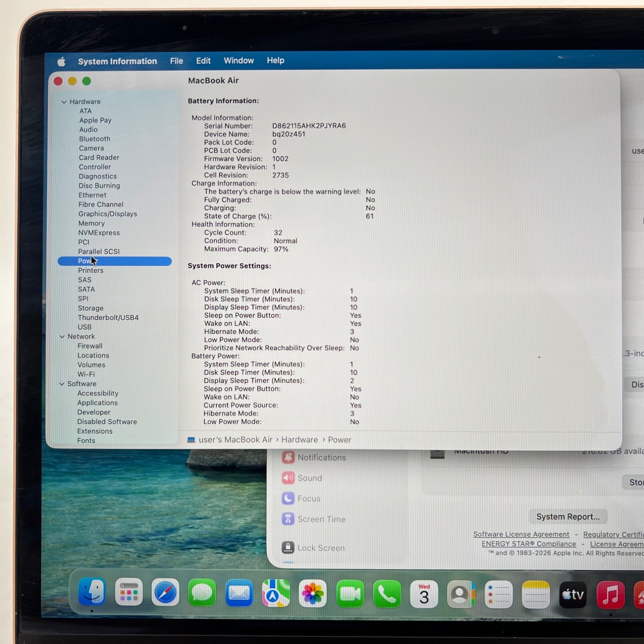Click user's MacBook Air in path bar
The height and width of the screenshot is (644, 644).
(235, 440)
